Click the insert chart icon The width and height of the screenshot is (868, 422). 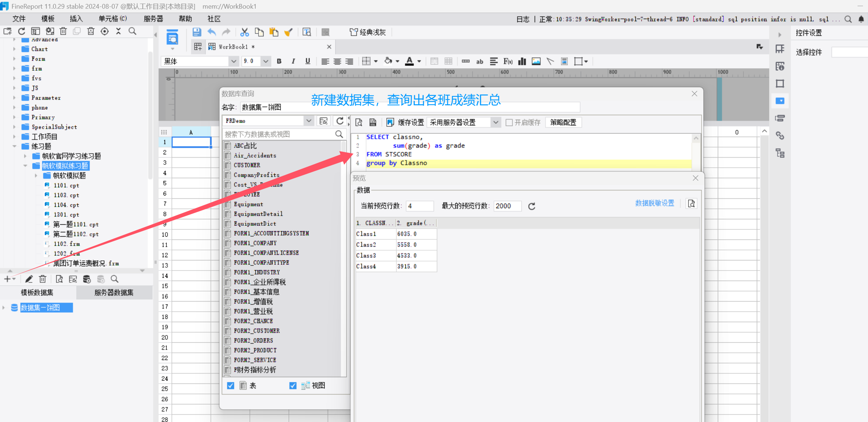pyautogui.click(x=522, y=61)
